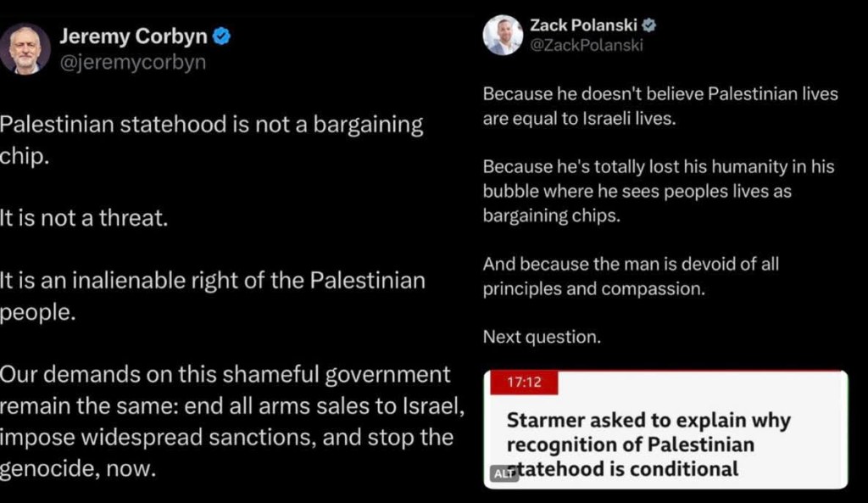868x503 pixels.
Task: Click the verified badge beside Jeremy Corbyn
Action: click(x=221, y=36)
